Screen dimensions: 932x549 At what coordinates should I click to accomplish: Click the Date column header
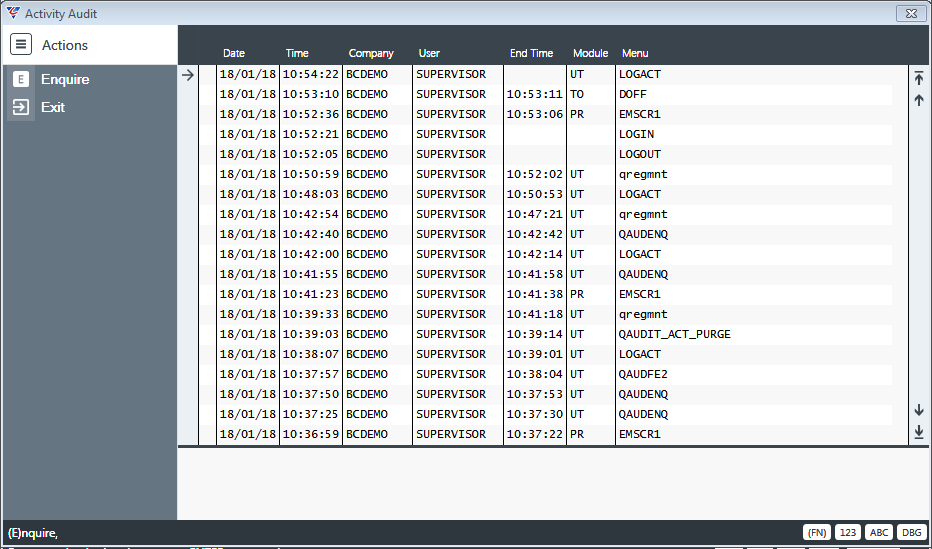click(x=234, y=53)
